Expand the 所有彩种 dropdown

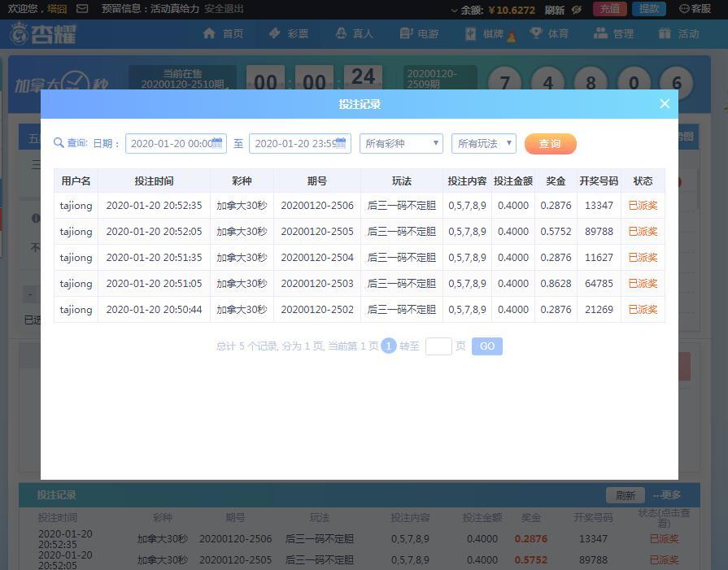point(401,144)
